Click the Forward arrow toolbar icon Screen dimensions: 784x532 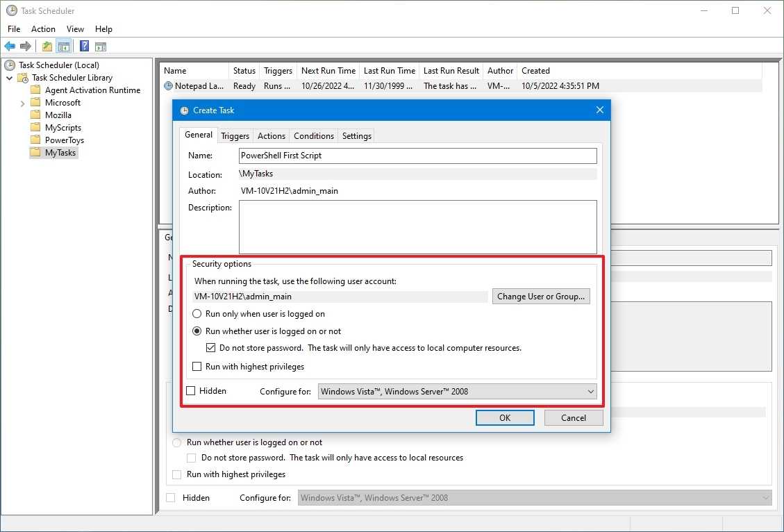(x=26, y=47)
